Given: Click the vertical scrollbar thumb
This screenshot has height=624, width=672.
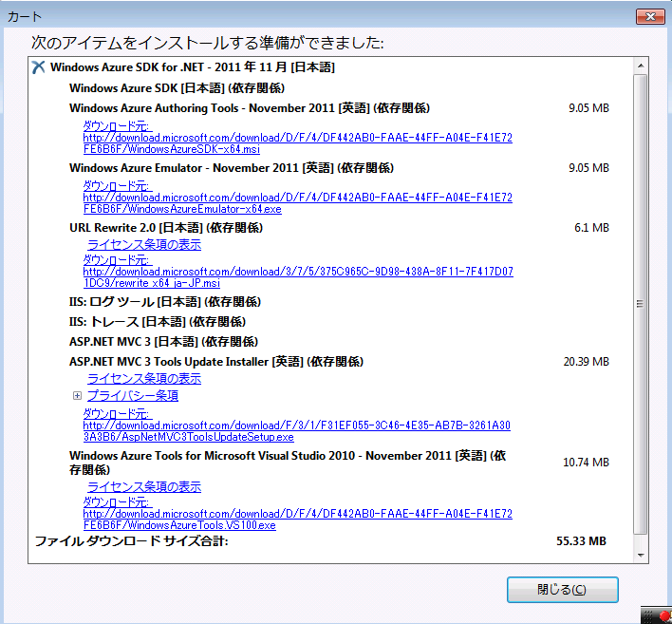Looking at the screenshot, I should [641, 304].
